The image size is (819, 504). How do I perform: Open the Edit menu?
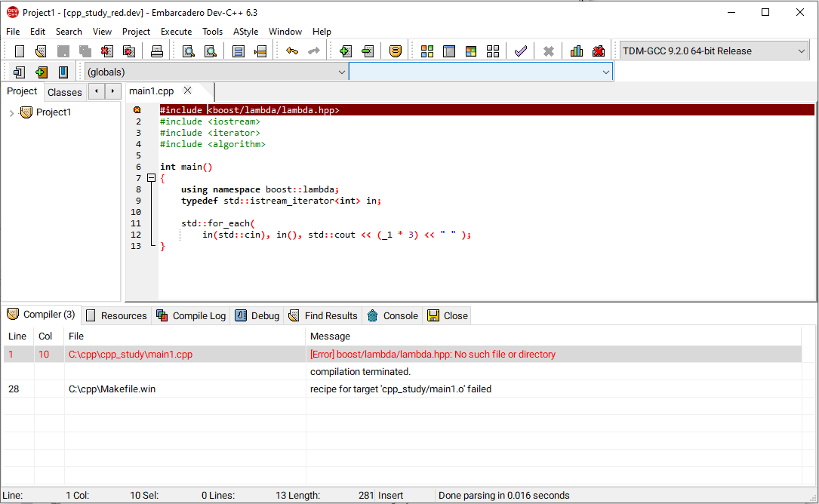point(38,32)
